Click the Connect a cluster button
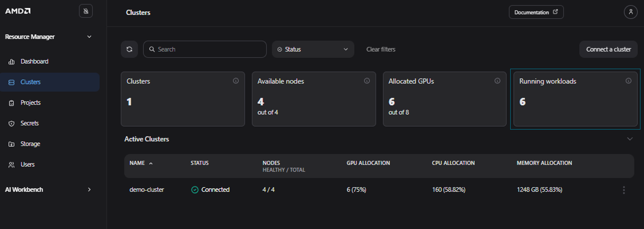Screen dimensions: 644x229 click(x=608, y=49)
